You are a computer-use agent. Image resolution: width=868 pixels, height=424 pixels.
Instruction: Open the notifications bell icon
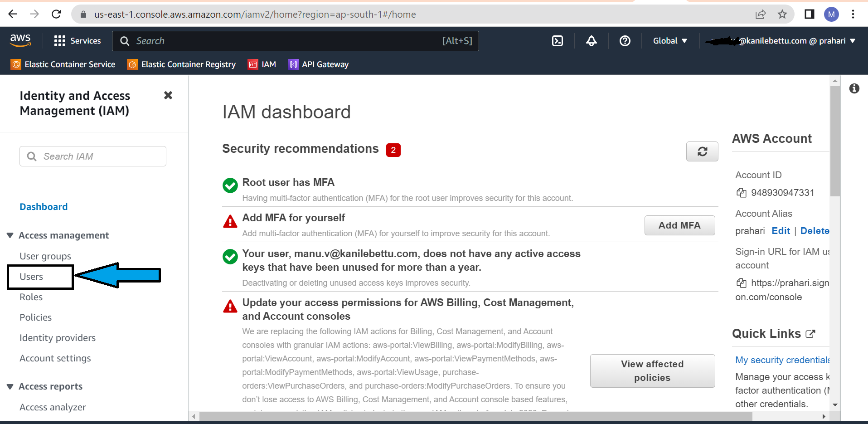(592, 41)
